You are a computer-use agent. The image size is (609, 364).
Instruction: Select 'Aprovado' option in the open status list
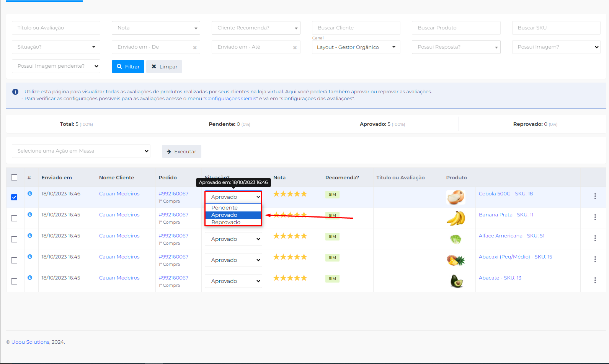point(233,215)
